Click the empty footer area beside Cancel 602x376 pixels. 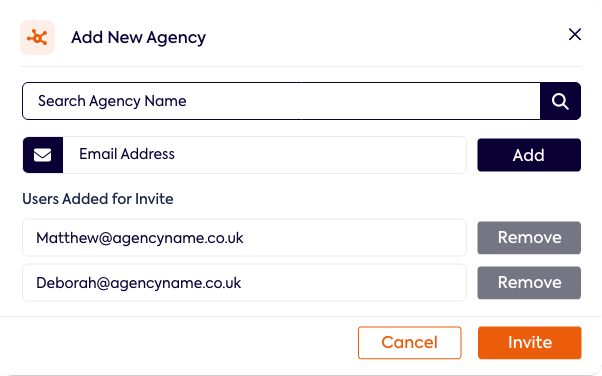(x=179, y=343)
